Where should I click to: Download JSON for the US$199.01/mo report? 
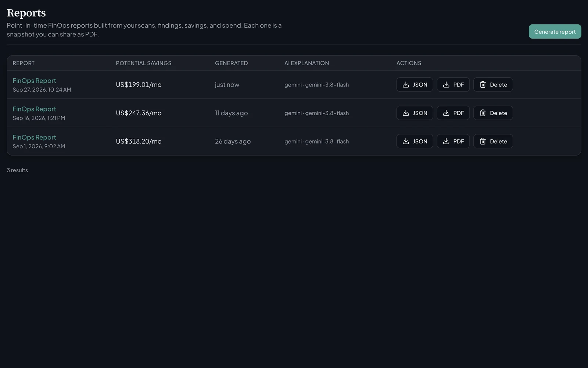click(415, 85)
